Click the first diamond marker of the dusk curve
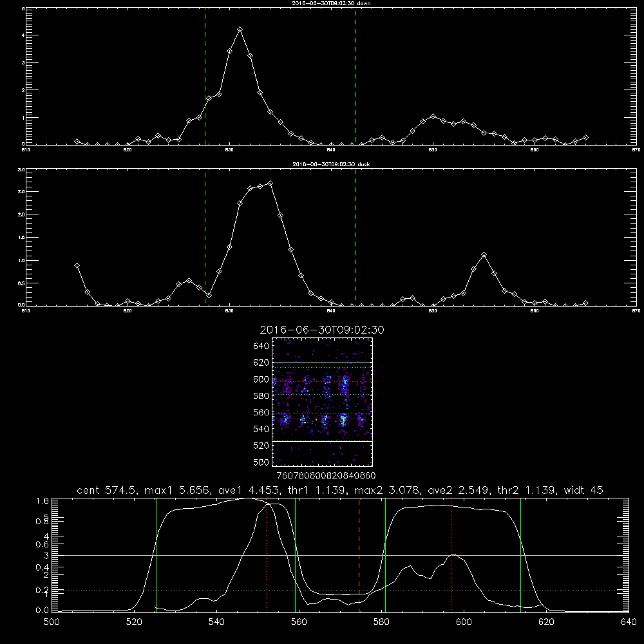 [77, 266]
